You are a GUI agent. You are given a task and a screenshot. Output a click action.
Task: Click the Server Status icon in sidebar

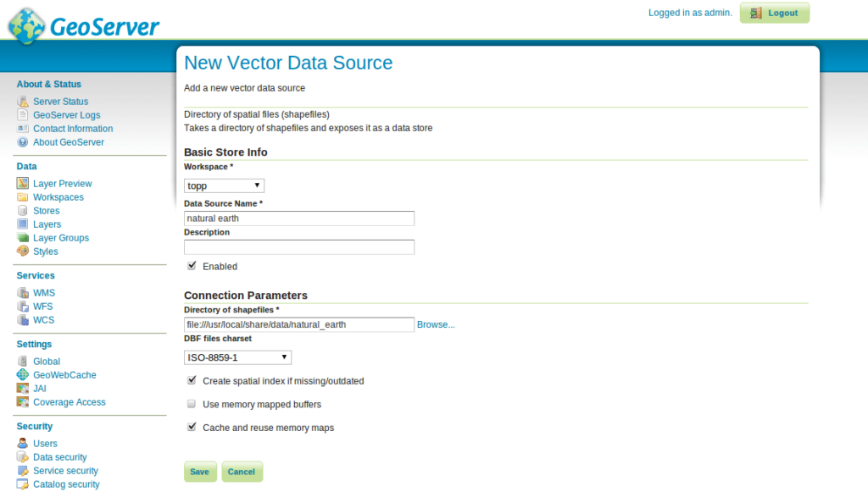(23, 102)
